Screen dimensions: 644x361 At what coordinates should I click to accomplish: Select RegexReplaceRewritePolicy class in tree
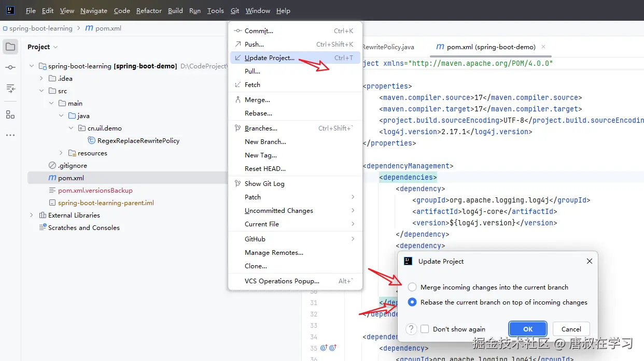tap(138, 141)
